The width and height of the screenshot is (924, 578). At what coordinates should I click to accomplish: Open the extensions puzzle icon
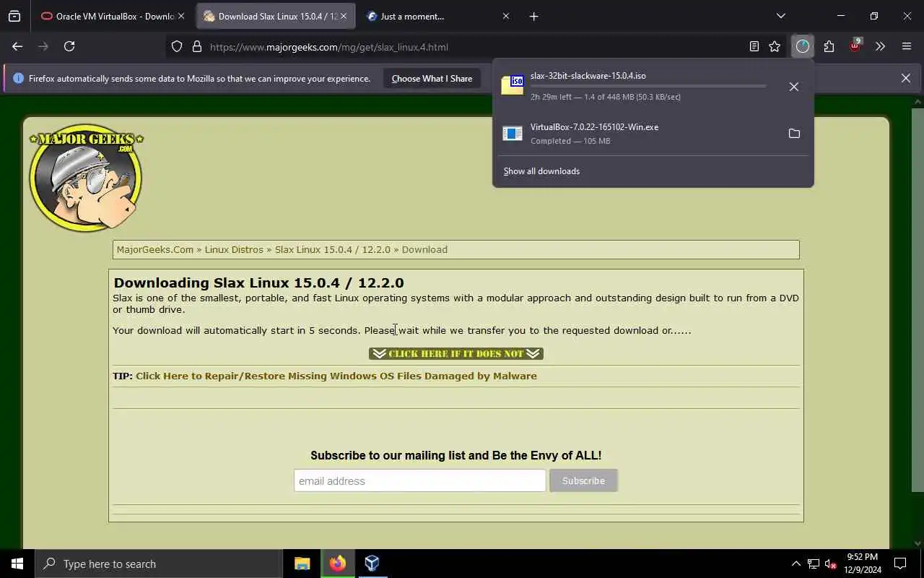[x=829, y=46]
